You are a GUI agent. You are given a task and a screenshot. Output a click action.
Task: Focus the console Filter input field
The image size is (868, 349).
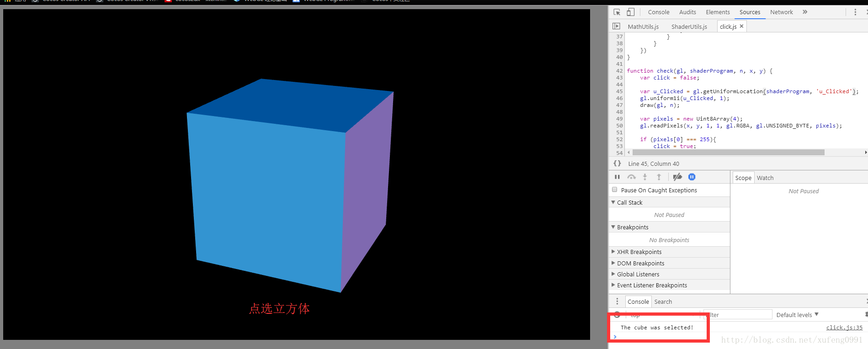pos(738,315)
